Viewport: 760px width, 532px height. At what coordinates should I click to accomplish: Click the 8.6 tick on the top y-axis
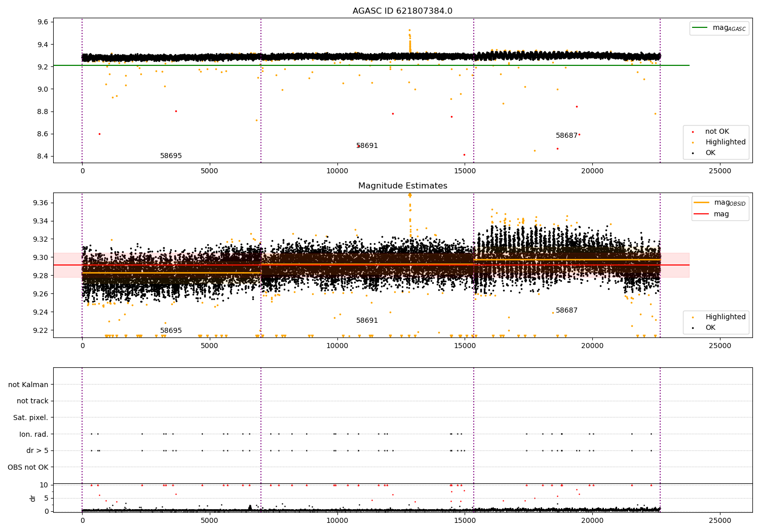(43, 134)
